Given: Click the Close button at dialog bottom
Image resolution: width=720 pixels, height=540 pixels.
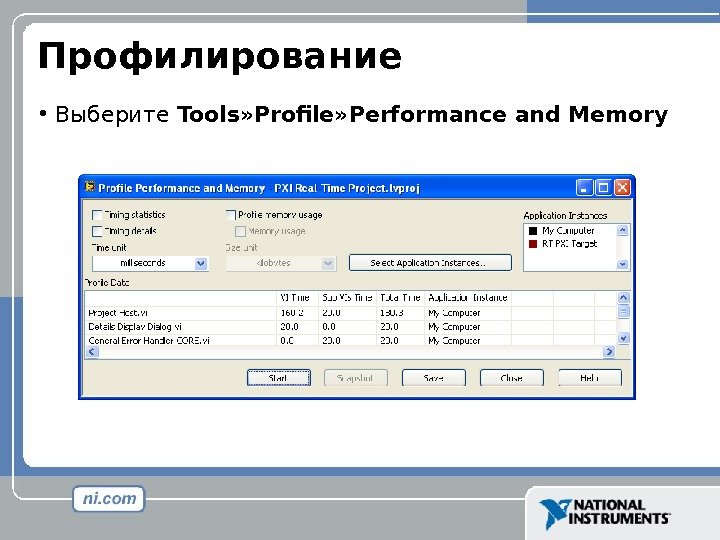Looking at the screenshot, I should click(512, 378).
